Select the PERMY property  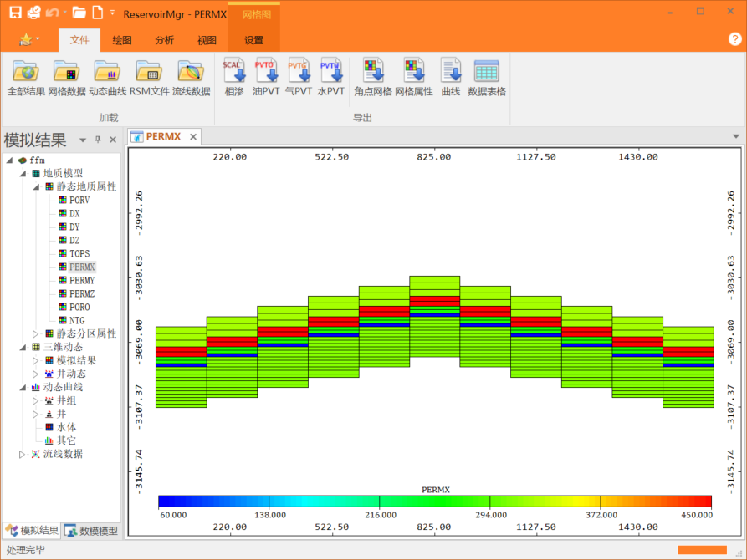click(x=82, y=280)
